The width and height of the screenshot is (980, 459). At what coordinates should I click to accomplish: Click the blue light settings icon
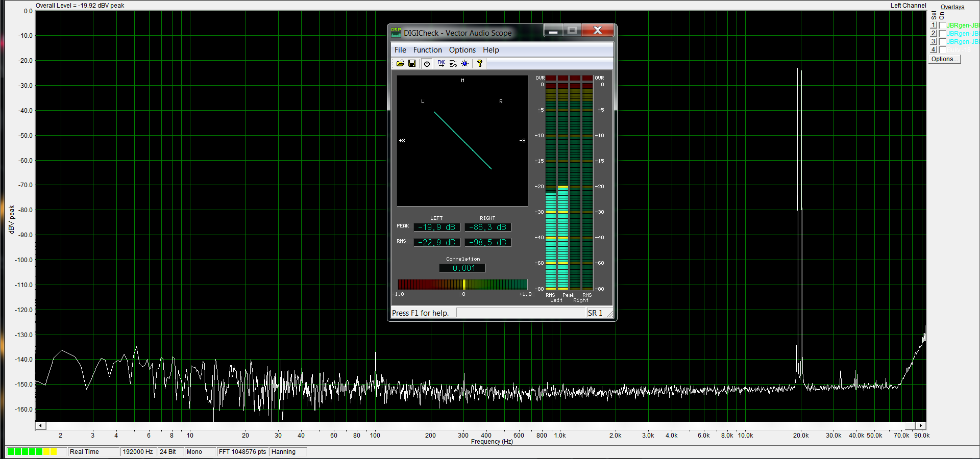[x=465, y=63]
